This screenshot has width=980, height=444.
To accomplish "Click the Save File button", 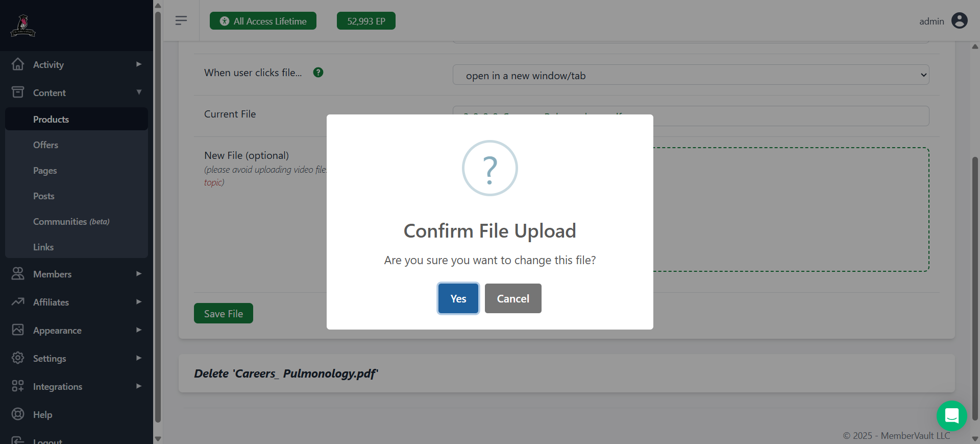I will (224, 313).
